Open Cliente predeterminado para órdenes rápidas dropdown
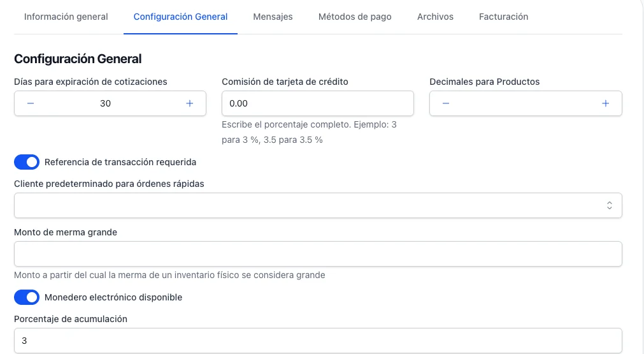 318,205
